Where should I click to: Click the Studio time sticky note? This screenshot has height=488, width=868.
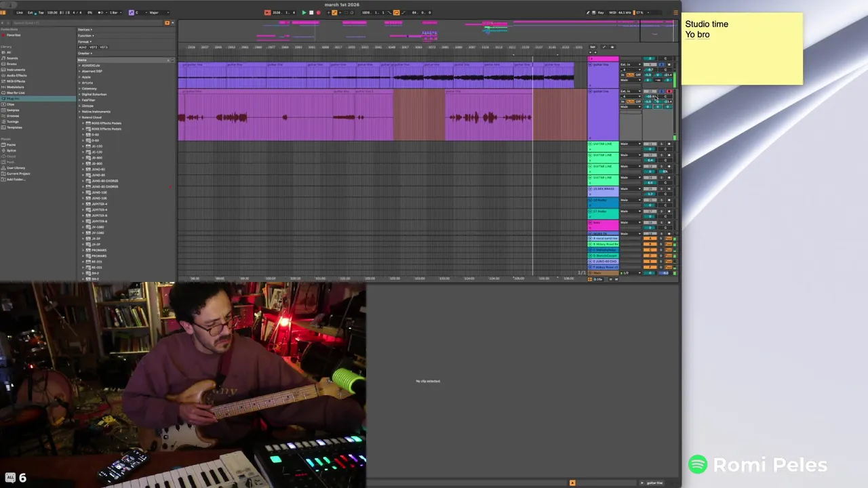[x=742, y=49]
